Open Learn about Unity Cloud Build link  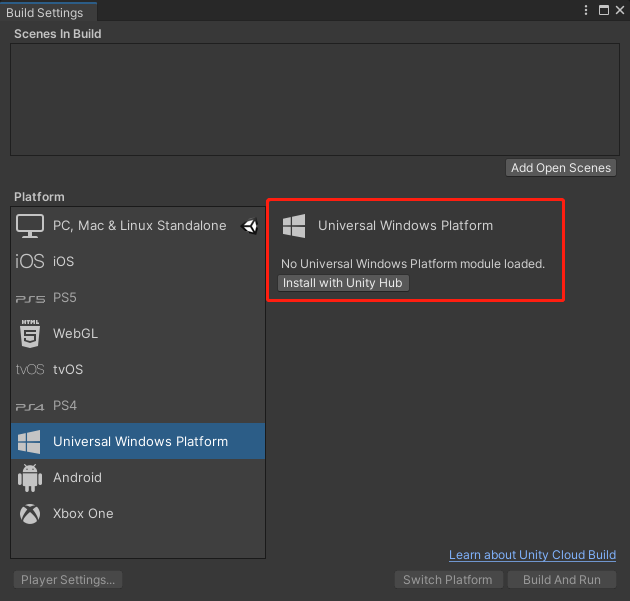click(x=532, y=555)
